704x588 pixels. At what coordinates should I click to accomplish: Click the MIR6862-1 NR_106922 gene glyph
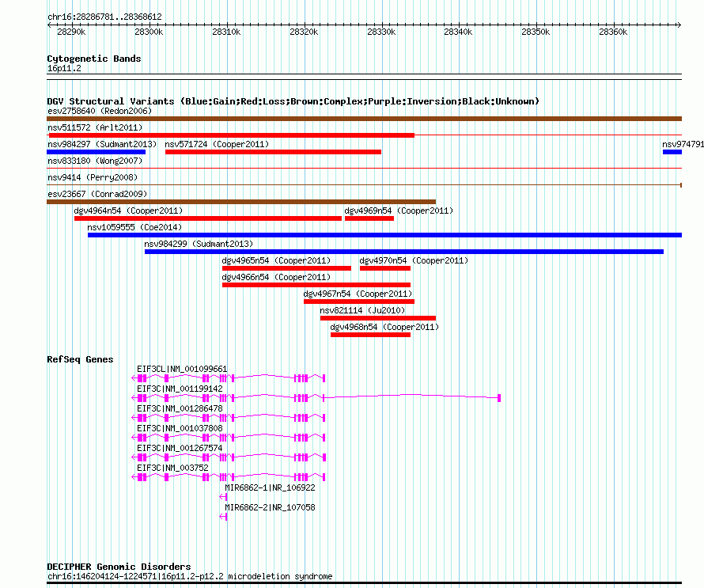(223, 497)
